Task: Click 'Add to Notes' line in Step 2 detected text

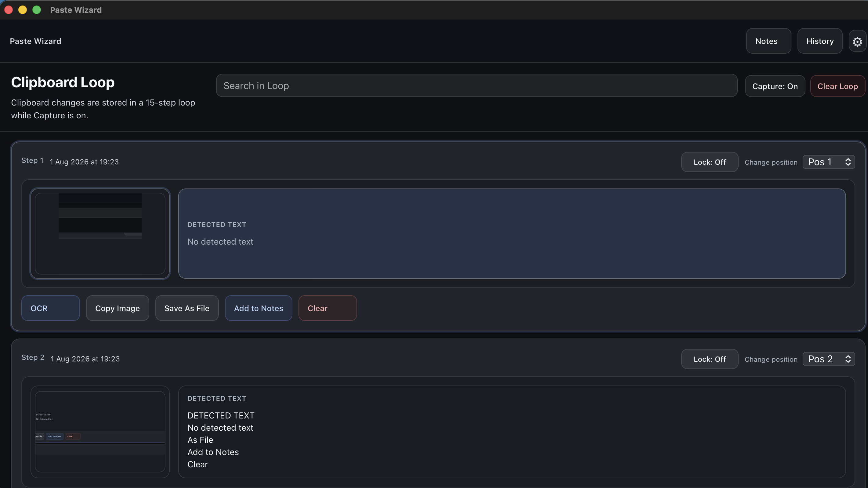Action: coord(213,452)
